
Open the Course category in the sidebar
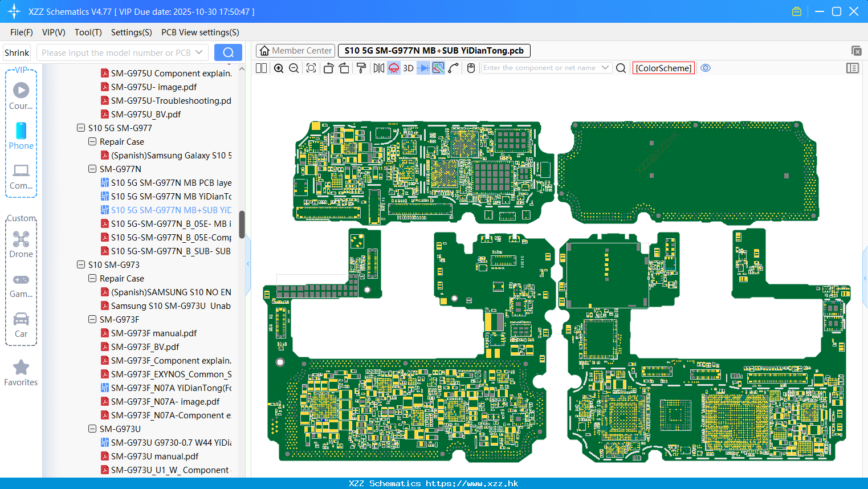[x=21, y=96]
